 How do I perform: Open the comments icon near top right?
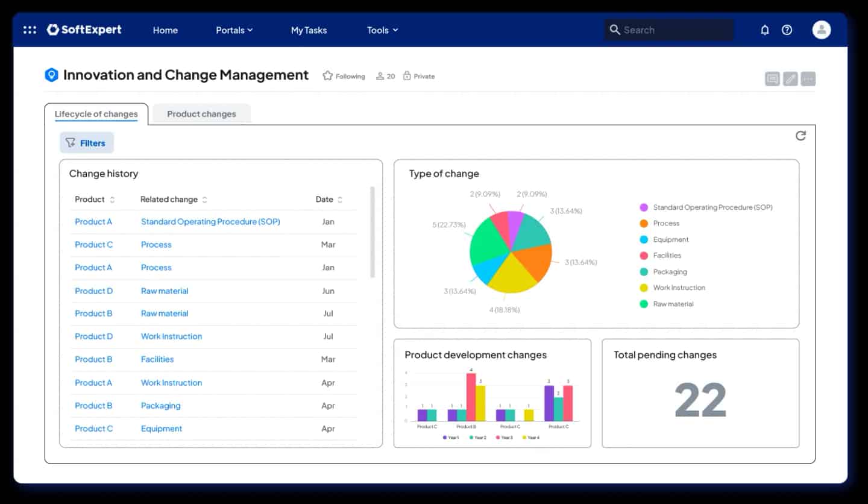click(772, 78)
